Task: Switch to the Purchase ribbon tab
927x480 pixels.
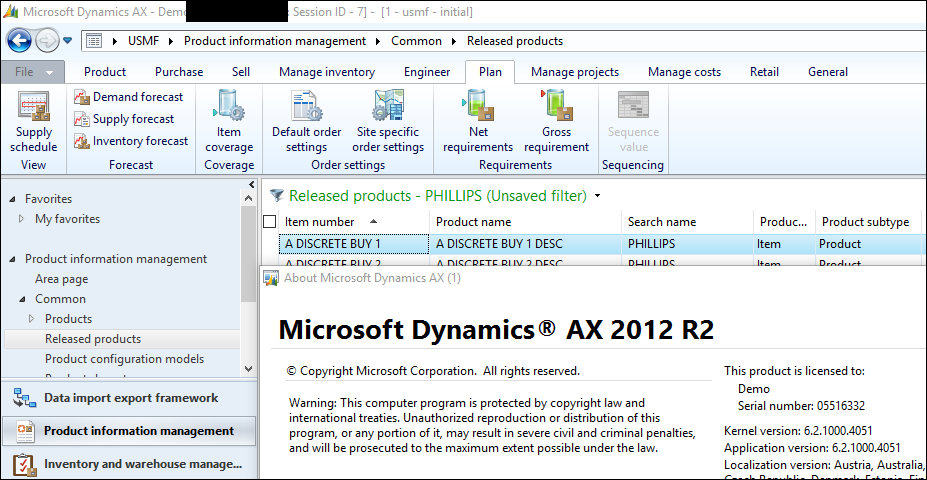Action: coord(179,72)
